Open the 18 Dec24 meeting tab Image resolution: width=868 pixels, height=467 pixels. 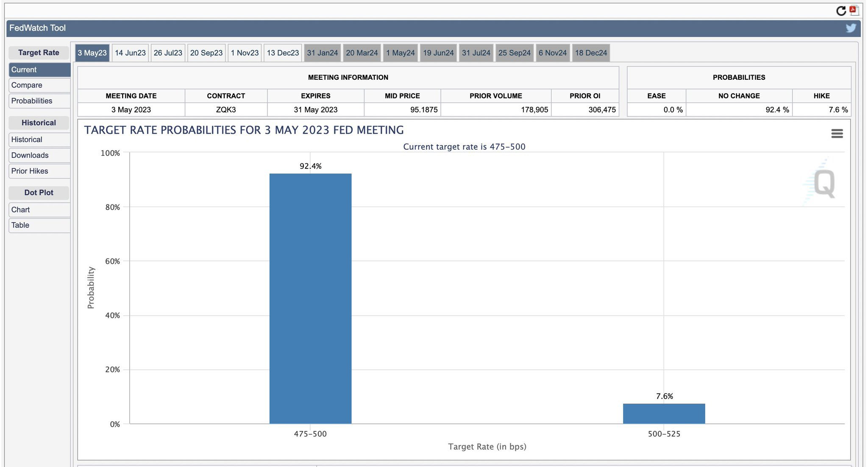591,53
